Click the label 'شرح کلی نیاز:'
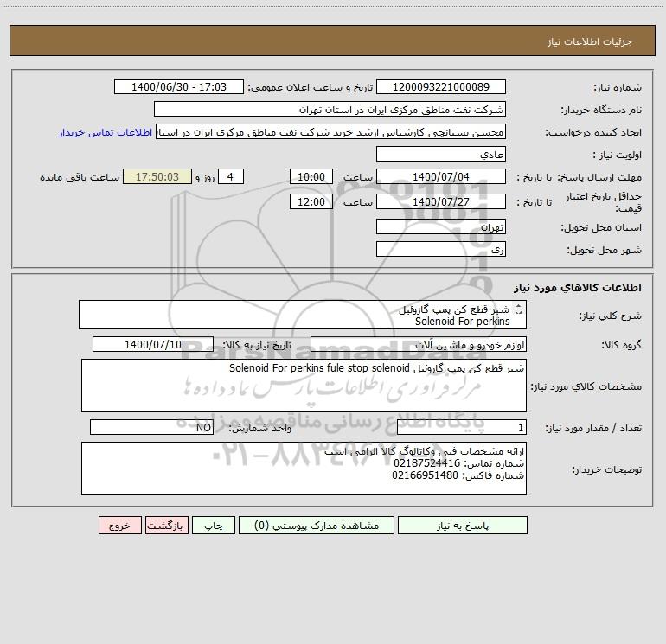 pyautogui.click(x=610, y=316)
